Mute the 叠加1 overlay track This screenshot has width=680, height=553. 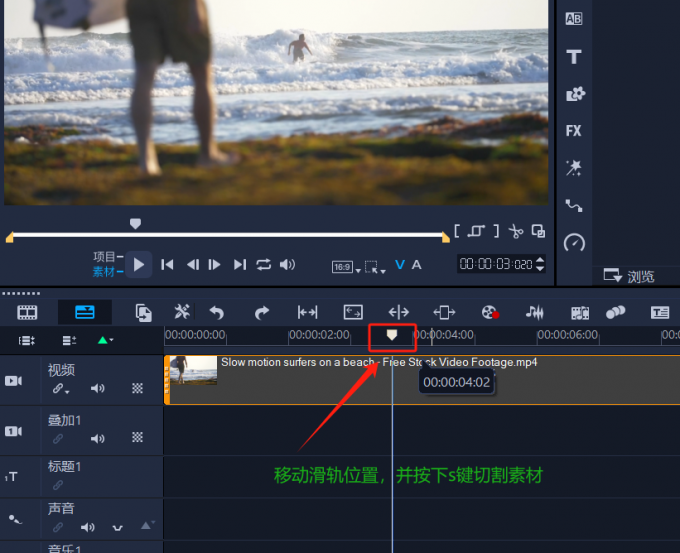tap(98, 438)
